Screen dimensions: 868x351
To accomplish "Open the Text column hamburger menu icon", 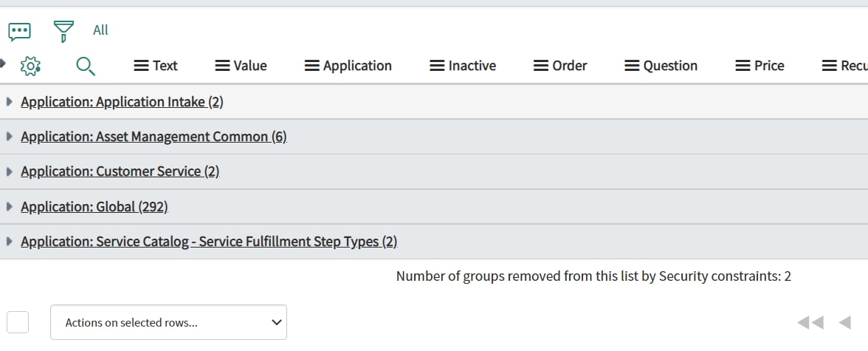I will click(142, 66).
